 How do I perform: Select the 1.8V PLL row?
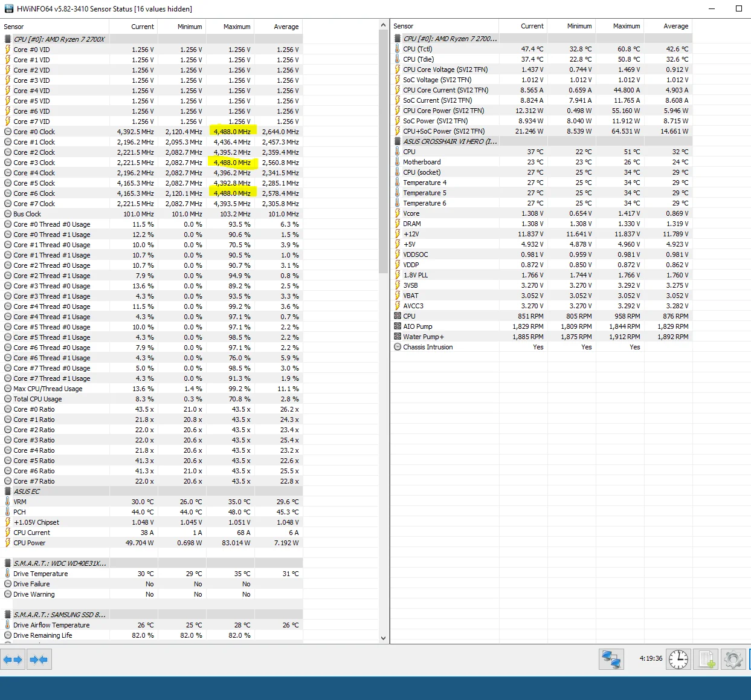coord(541,275)
